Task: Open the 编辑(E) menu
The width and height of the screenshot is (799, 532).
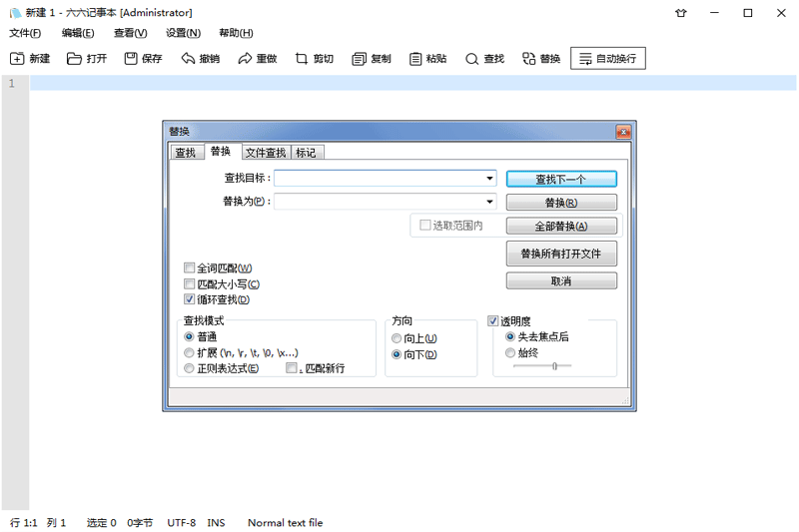Action: (x=78, y=33)
